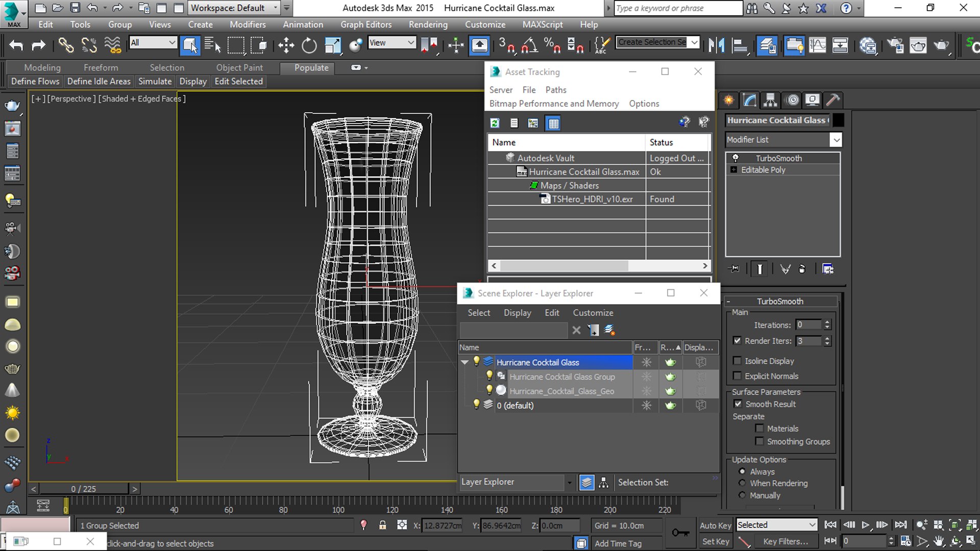Toggle the Selection Lock padlock icon
Screen dimensions: 980x551
tap(382, 525)
